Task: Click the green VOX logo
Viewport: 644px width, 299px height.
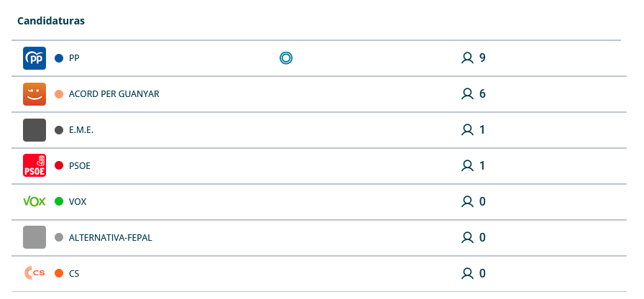Action: click(34, 202)
